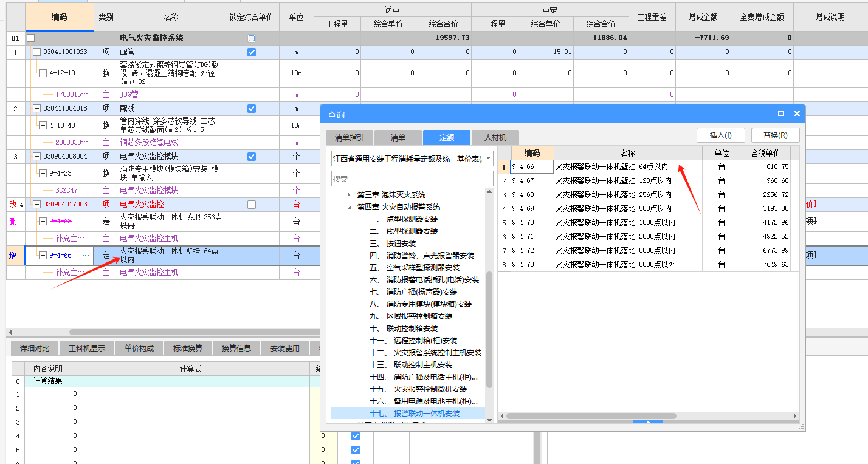
Task: Uncheck 锁定综合单价 for 电气火灾监控模块 row
Action: click(252, 157)
